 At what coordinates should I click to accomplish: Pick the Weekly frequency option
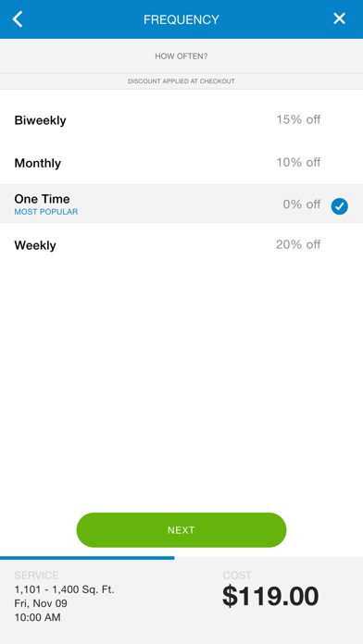[181, 245]
